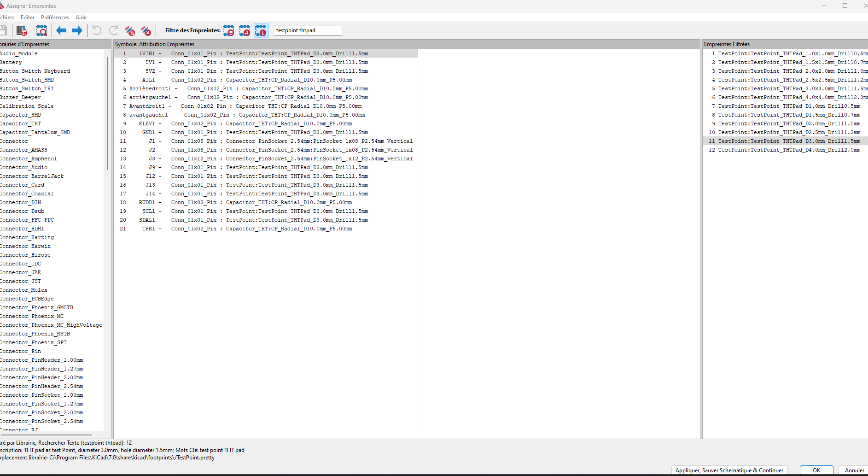Go to next unassigned symbol arrow

[x=77, y=31]
